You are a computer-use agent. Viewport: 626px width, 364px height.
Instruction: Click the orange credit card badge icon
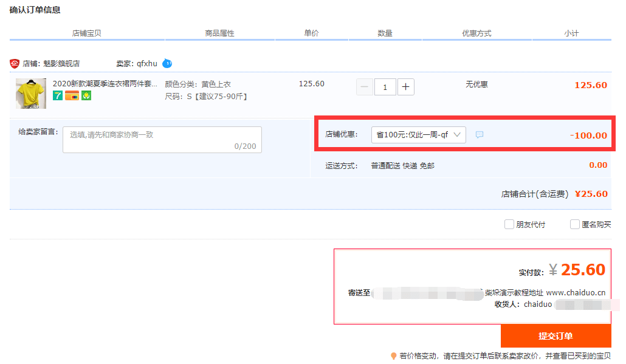(x=72, y=95)
